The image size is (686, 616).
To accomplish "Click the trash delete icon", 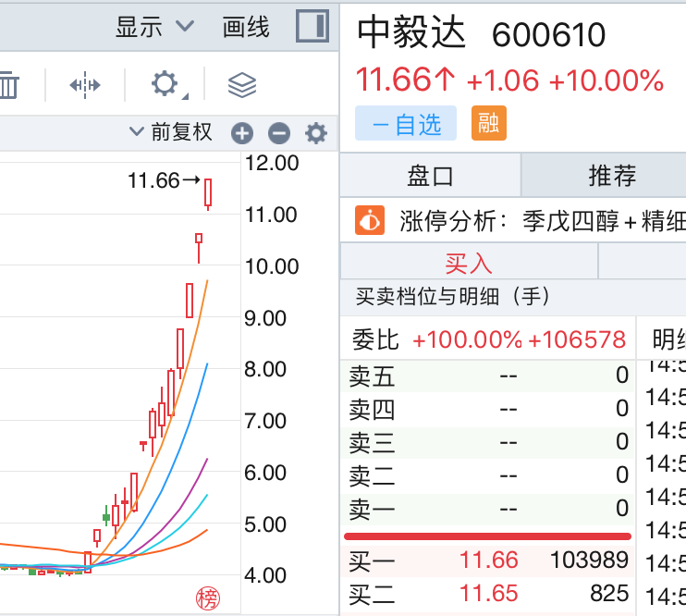I will pyautogui.click(x=8, y=84).
